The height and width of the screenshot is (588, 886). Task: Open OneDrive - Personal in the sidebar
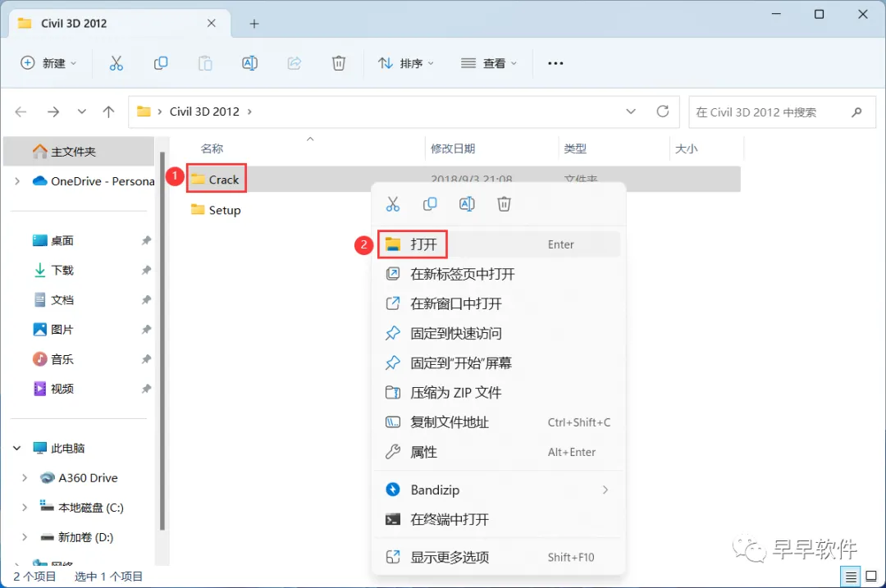click(94, 181)
